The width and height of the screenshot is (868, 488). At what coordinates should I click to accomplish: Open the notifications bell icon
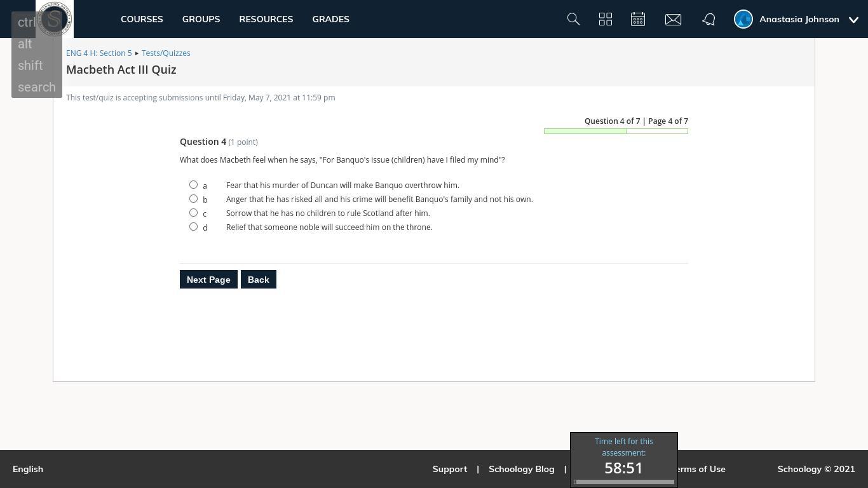pos(709,19)
